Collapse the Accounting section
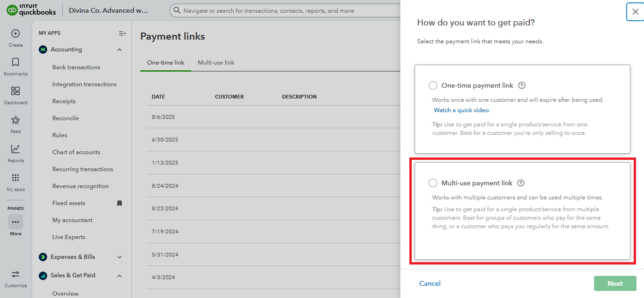The height and width of the screenshot is (298, 644). tap(119, 50)
